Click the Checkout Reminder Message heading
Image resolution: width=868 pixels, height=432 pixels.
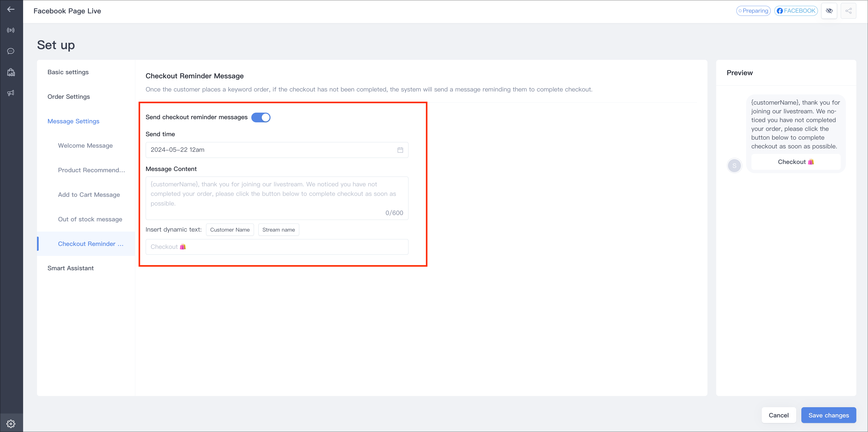(194, 76)
